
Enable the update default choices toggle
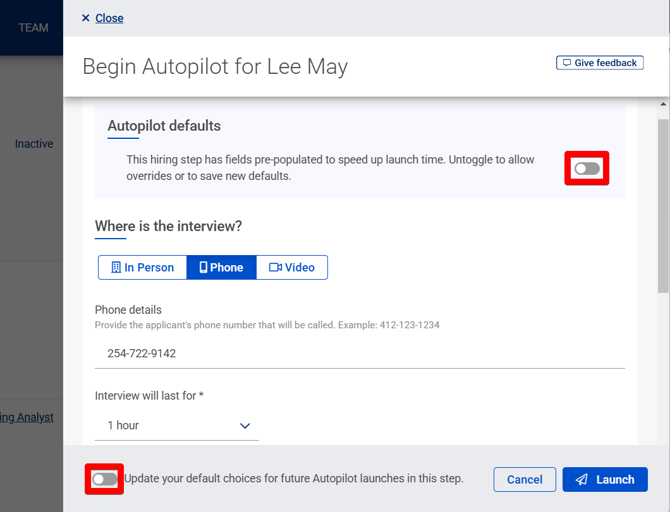[104, 480]
